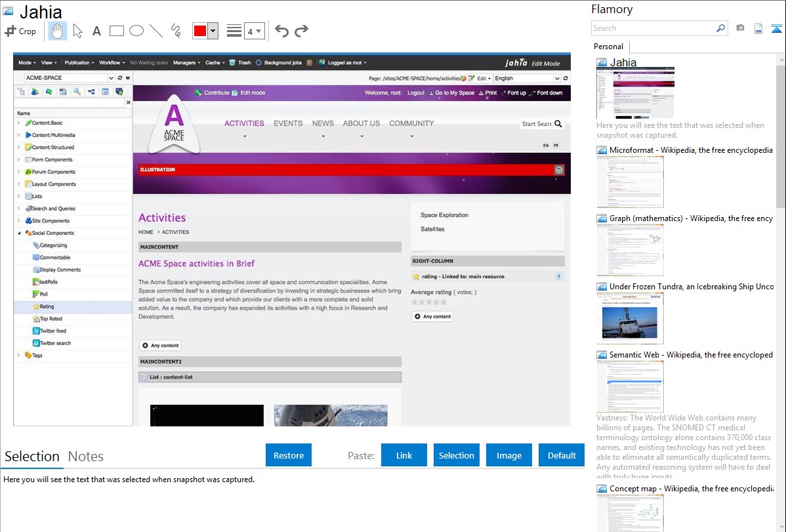Undo the last annotation
786x532 pixels.
pos(281,31)
